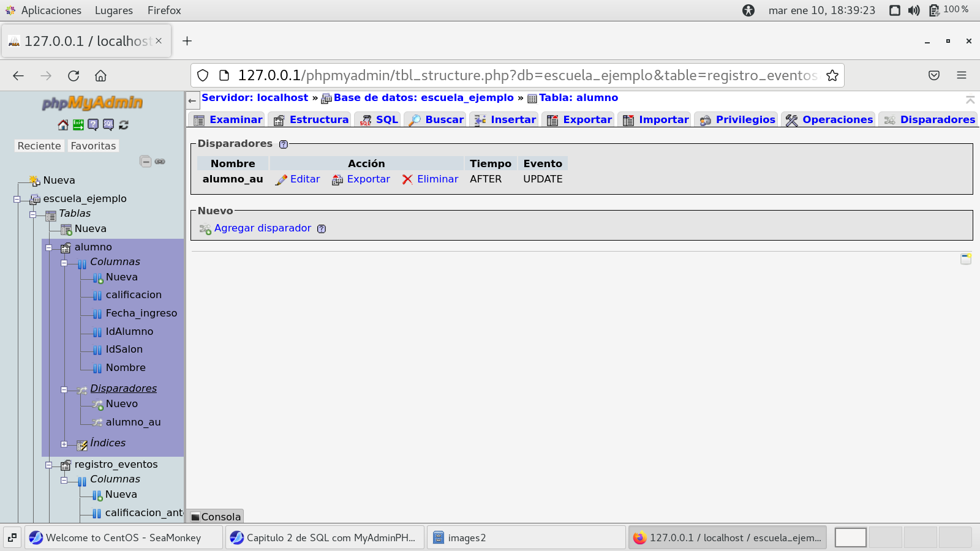Open the phpMyAdmin documentation question-mark icon
Viewport: 980px width, 551px height.
93,125
